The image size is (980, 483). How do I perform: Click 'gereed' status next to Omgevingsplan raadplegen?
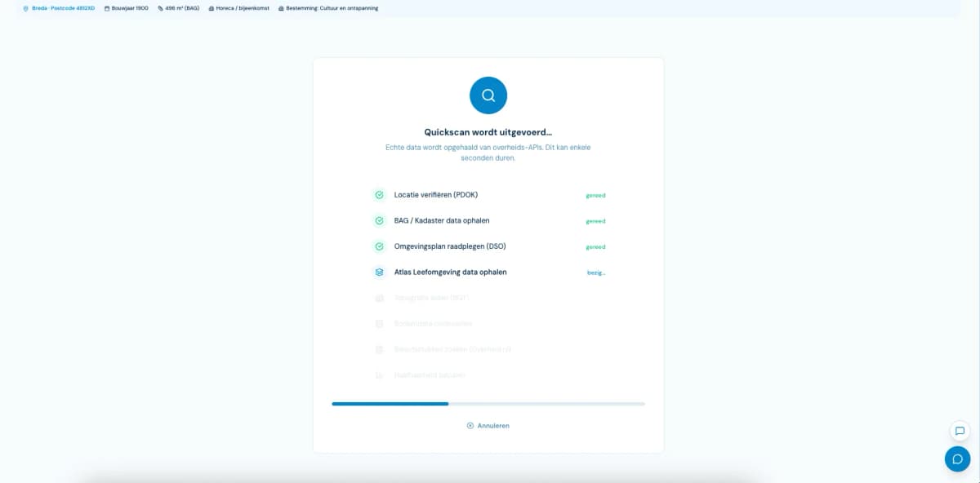click(x=595, y=246)
